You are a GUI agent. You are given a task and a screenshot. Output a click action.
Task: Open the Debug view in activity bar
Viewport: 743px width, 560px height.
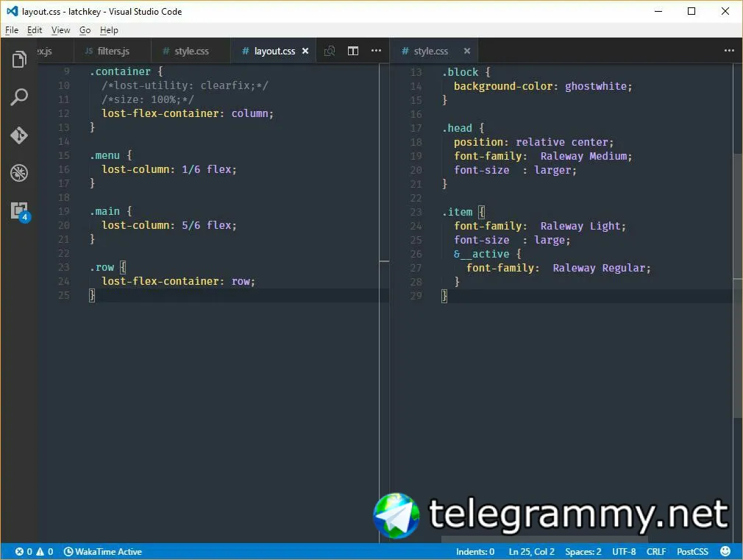coord(19,173)
